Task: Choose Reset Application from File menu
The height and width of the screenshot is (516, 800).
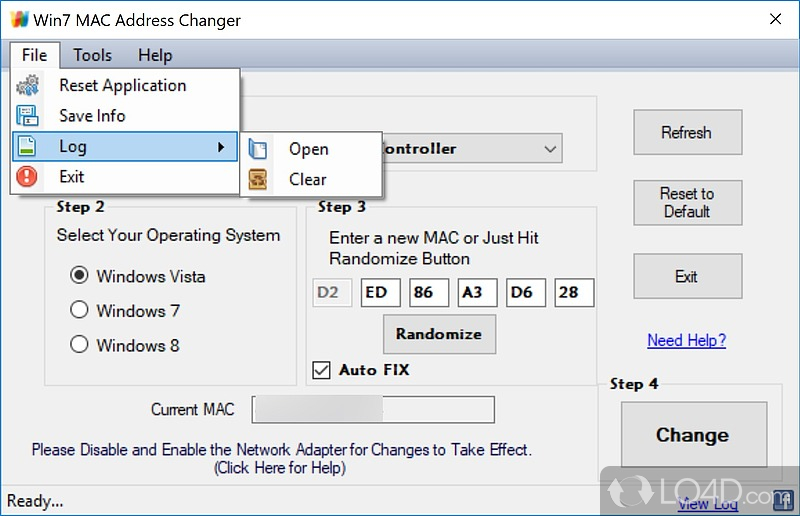Action: (x=124, y=85)
